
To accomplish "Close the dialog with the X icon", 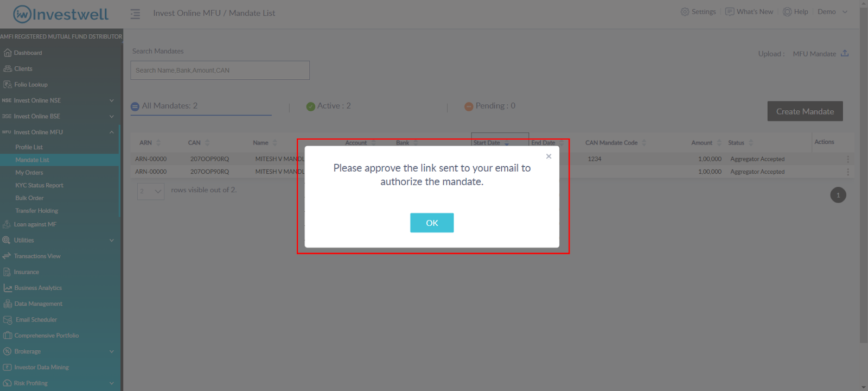I will click(548, 156).
